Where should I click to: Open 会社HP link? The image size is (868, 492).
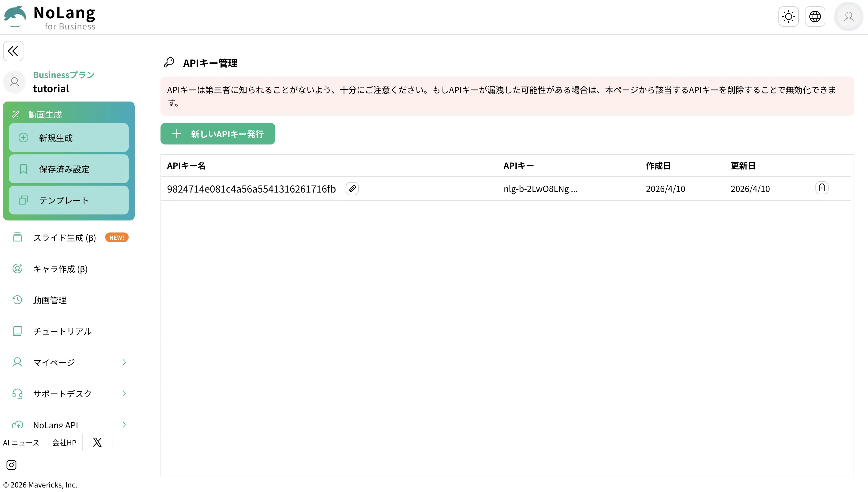pyautogui.click(x=64, y=443)
